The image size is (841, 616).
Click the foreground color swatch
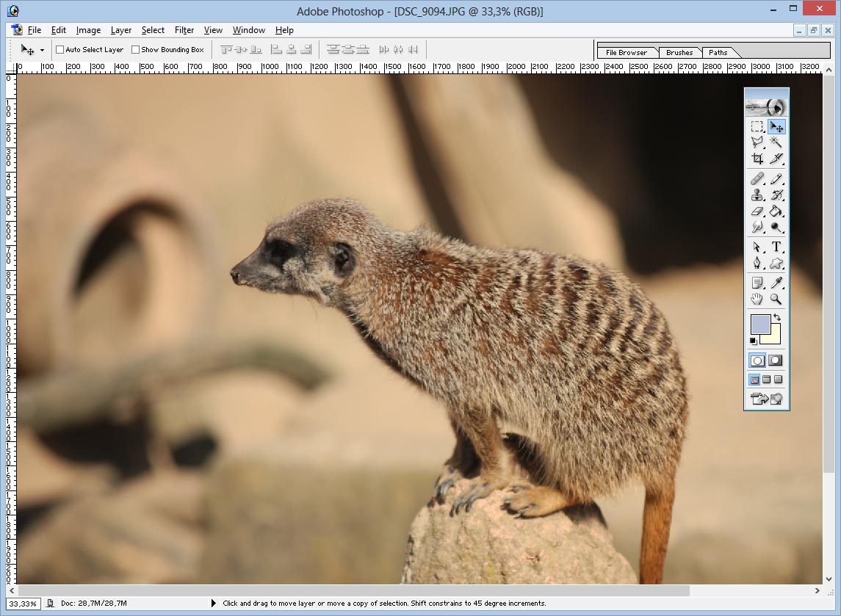(x=760, y=324)
